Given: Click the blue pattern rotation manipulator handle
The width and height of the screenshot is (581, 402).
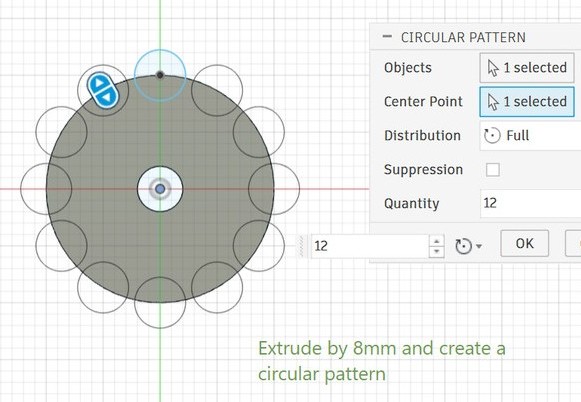Looking at the screenshot, I should tap(103, 90).
